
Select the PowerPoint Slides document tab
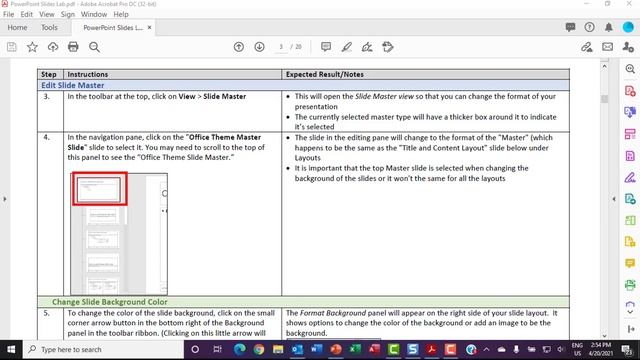point(113,28)
